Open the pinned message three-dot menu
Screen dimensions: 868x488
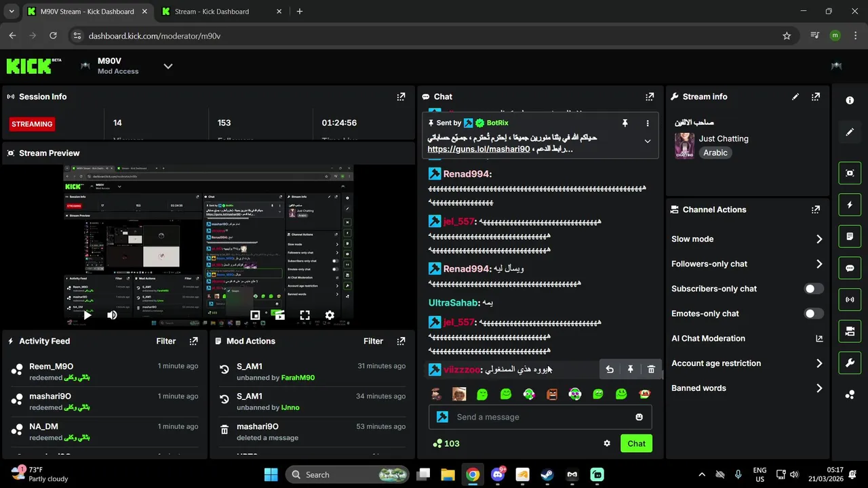tap(648, 123)
